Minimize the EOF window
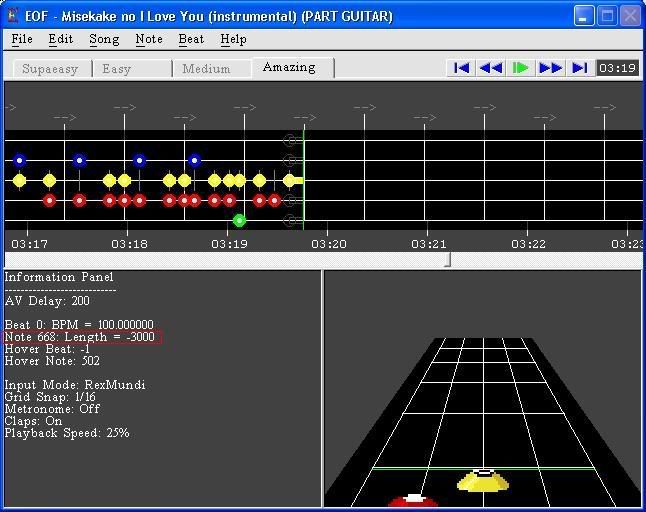Image resolution: width=646 pixels, height=512 pixels. (583, 16)
